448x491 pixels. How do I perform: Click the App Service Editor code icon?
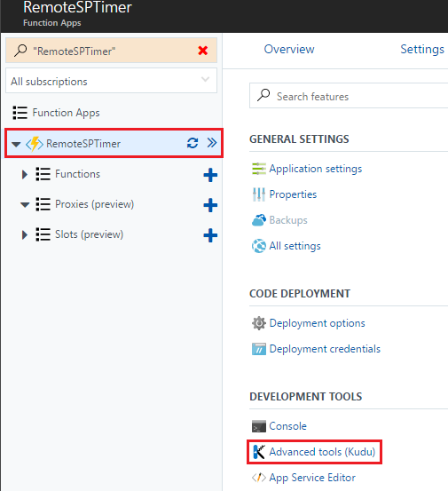point(259,478)
